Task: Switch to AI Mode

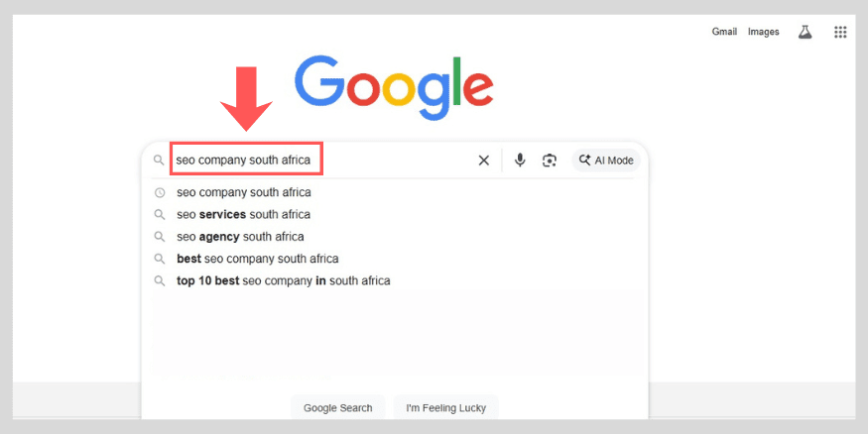Action: coord(606,161)
